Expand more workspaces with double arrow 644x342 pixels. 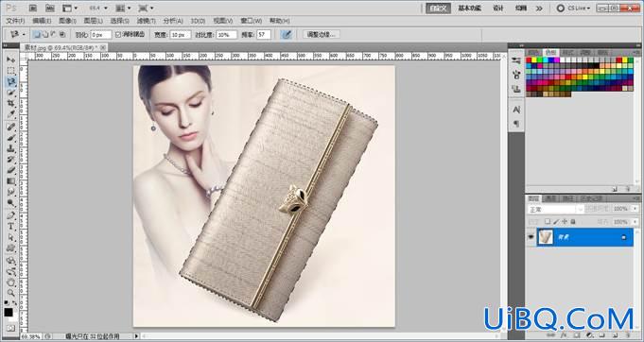point(539,9)
